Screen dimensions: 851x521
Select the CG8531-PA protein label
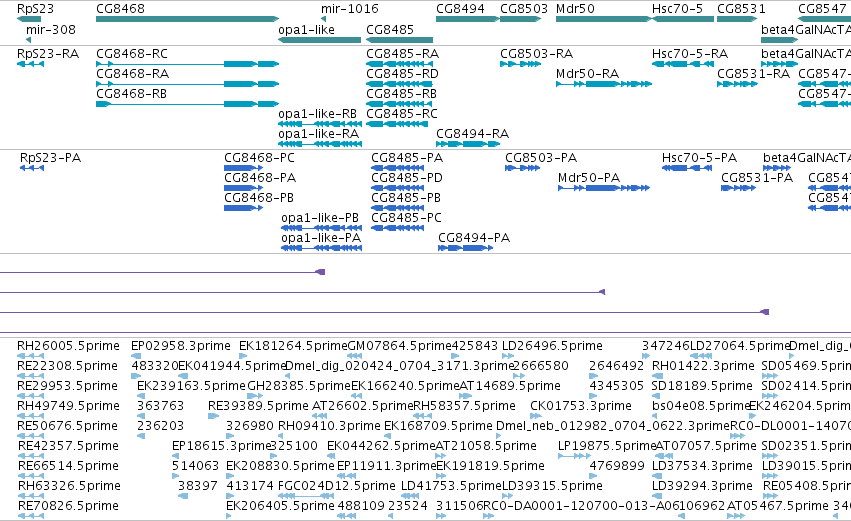point(757,178)
